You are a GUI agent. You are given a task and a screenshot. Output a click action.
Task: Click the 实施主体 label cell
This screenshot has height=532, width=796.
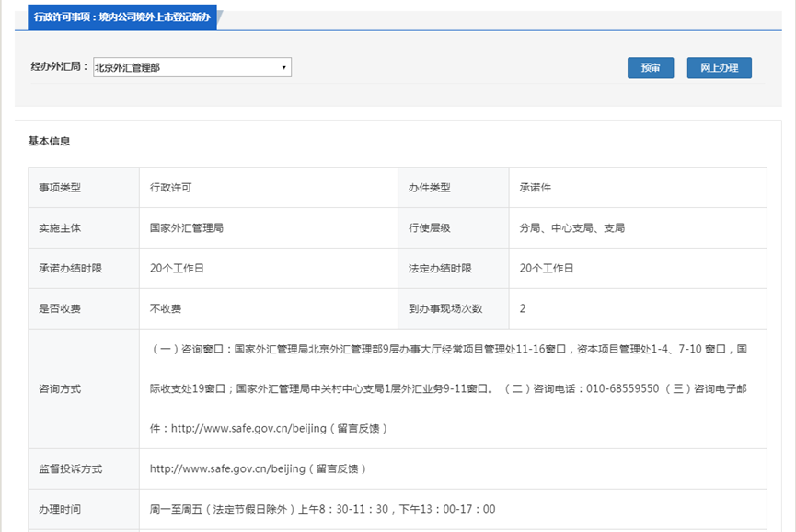84,228
